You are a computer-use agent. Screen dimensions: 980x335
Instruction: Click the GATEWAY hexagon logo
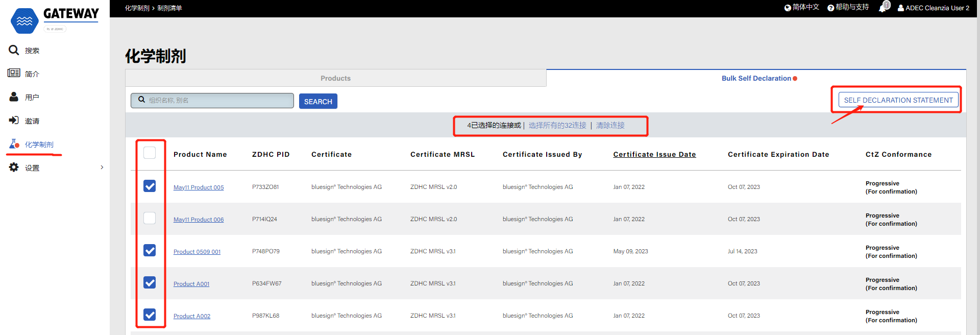pyautogui.click(x=24, y=21)
